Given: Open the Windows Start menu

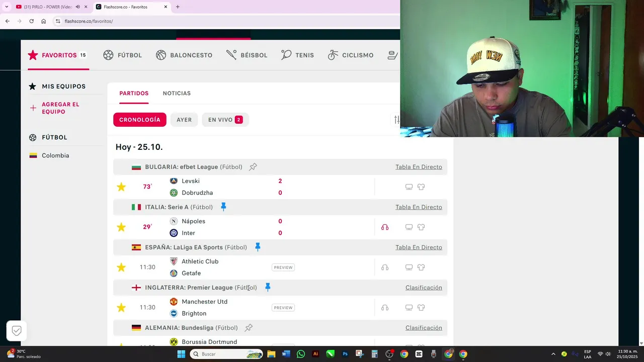Looking at the screenshot, I should click(x=181, y=354).
